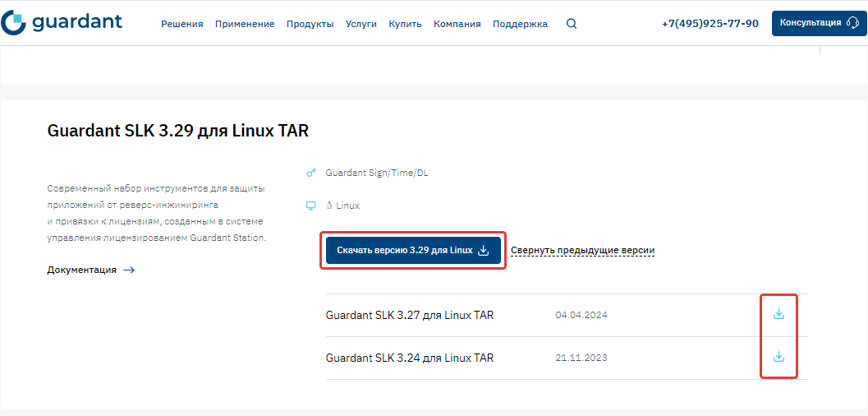
Task: Collapse the list via Свернуть предыдущие версии
Action: point(582,250)
